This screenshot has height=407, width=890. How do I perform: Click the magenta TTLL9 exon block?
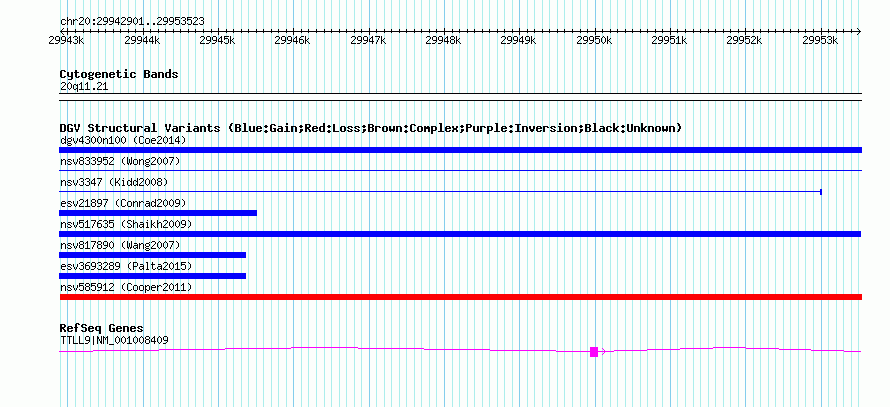point(594,352)
